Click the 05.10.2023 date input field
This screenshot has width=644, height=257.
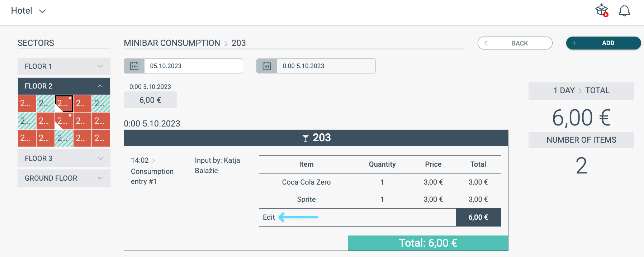pos(193,66)
